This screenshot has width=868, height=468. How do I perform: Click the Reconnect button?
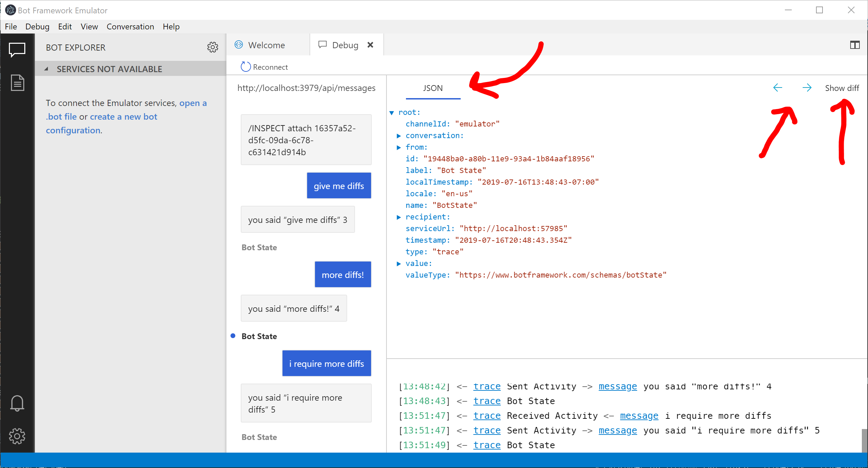[x=264, y=67]
